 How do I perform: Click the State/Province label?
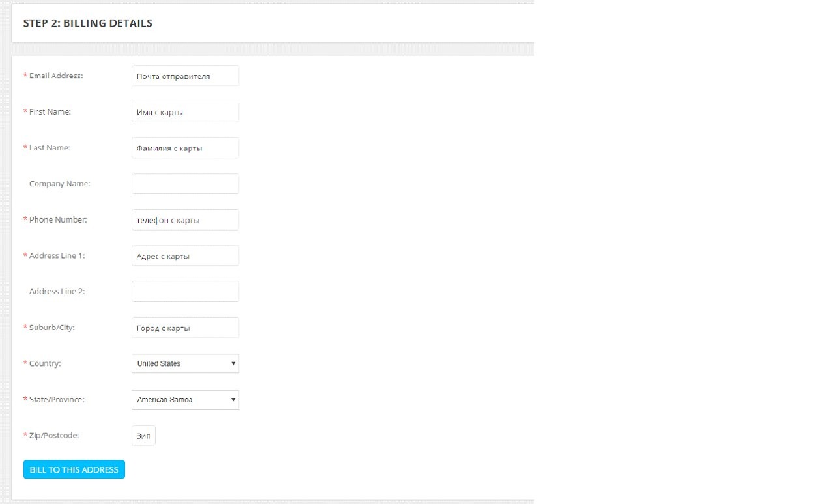coord(57,399)
